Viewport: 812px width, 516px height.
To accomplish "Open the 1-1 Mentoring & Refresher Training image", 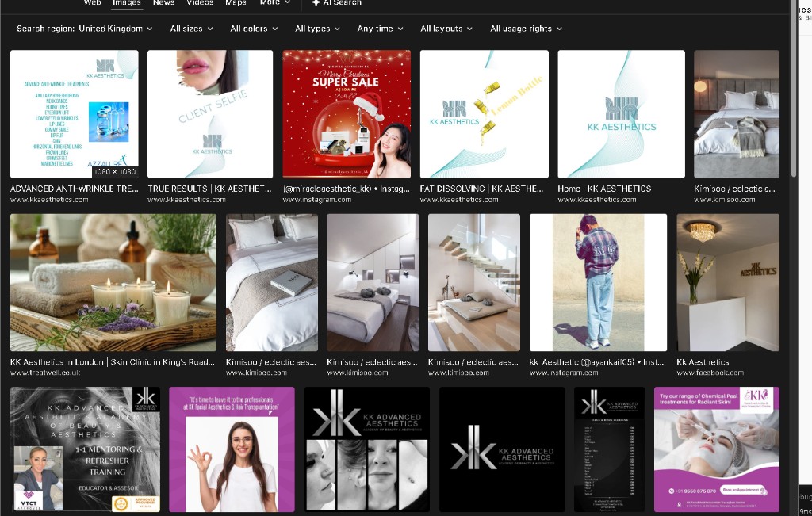I will pos(85,449).
